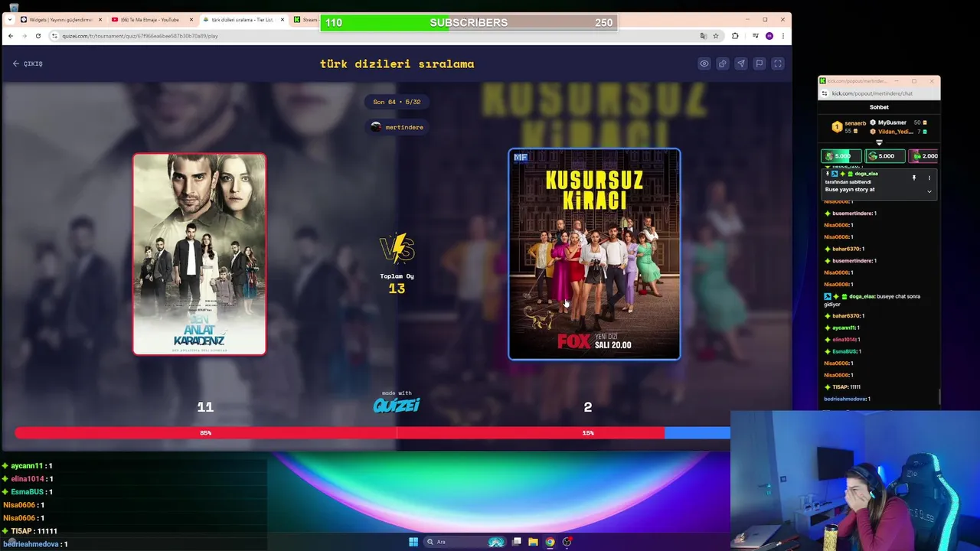Close the Widgets tab
Viewport: 980px width, 551px height.
coord(100,20)
